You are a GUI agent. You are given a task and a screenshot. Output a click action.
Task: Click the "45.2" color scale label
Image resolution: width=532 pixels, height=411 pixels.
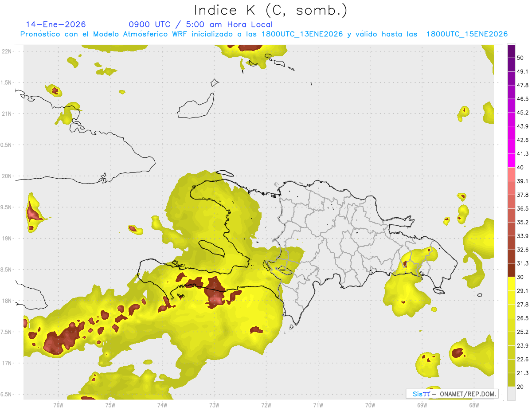click(523, 113)
